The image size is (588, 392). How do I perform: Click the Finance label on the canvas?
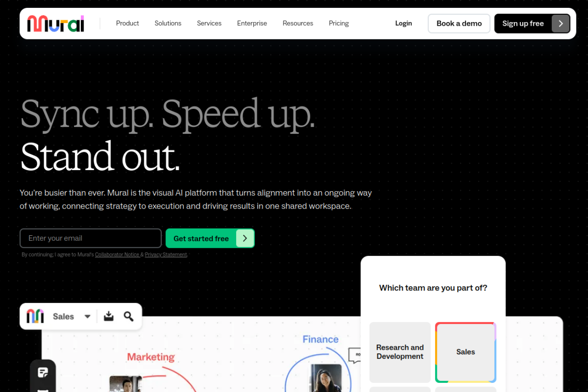(x=321, y=340)
